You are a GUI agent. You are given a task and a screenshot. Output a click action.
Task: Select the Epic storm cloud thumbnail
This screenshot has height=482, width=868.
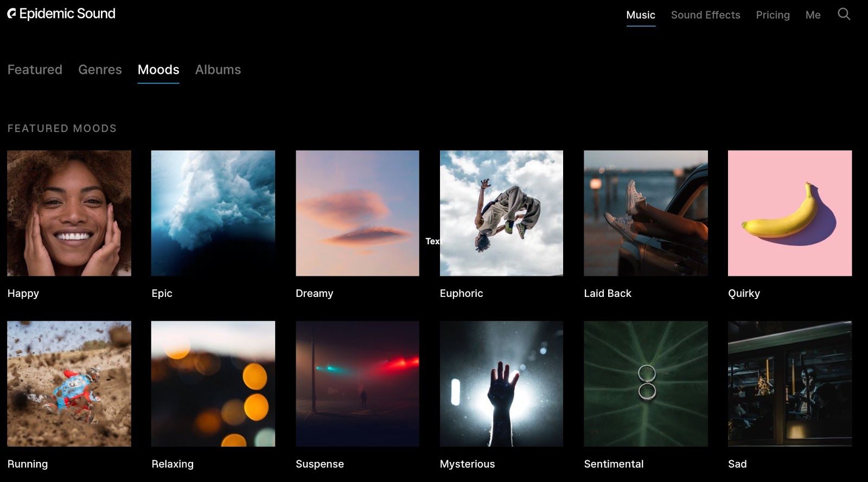click(x=213, y=213)
